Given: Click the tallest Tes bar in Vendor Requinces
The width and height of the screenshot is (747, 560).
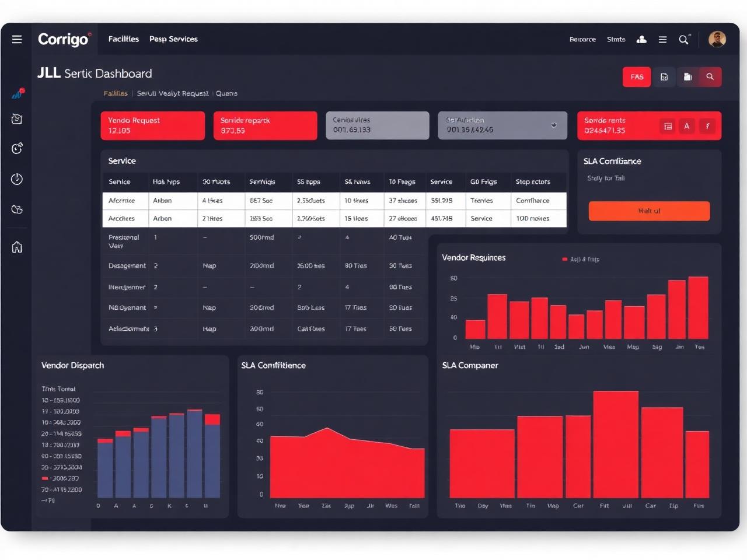Looking at the screenshot, I should 698,307.
